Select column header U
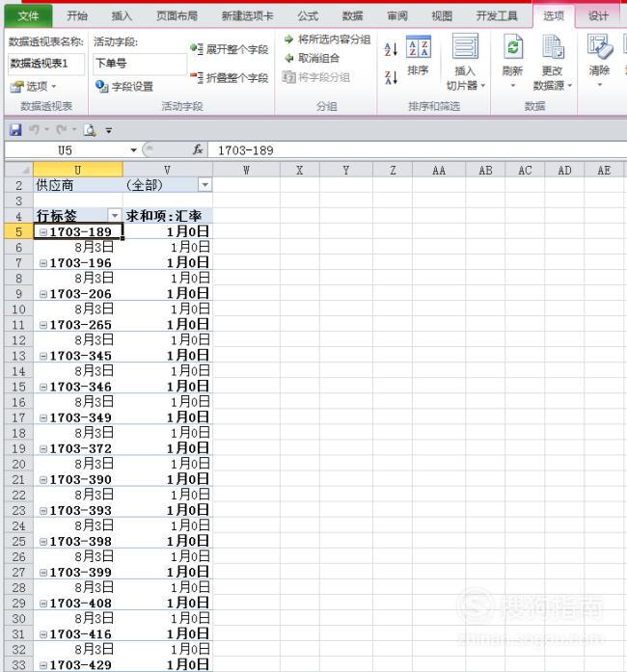Image resolution: width=627 pixels, height=672 pixels. (78, 170)
